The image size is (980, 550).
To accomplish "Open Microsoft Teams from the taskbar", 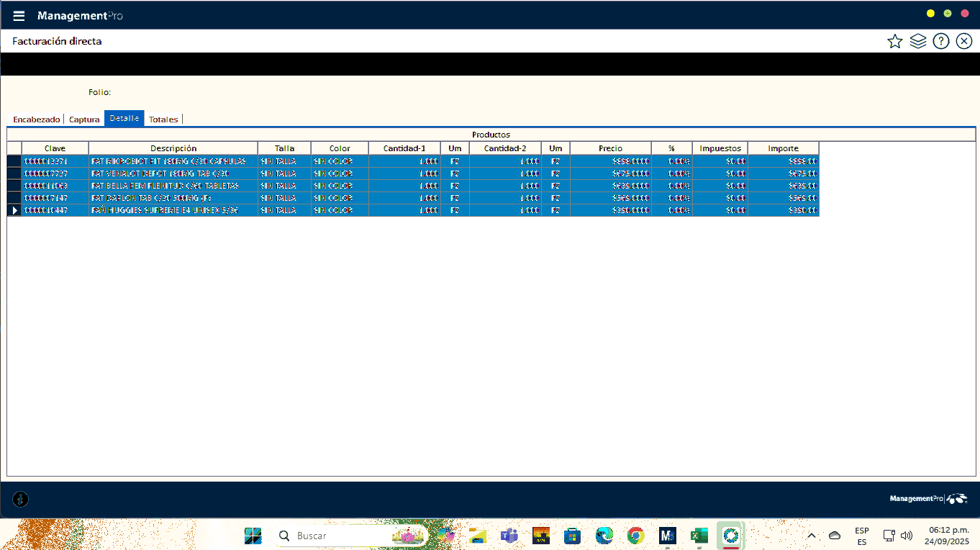I will pos(509,536).
